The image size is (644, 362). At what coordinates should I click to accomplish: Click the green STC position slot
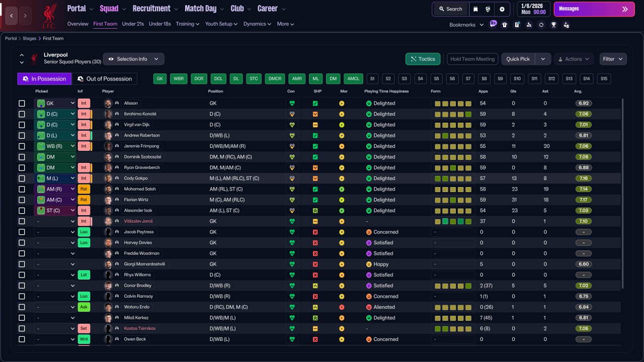254,79
